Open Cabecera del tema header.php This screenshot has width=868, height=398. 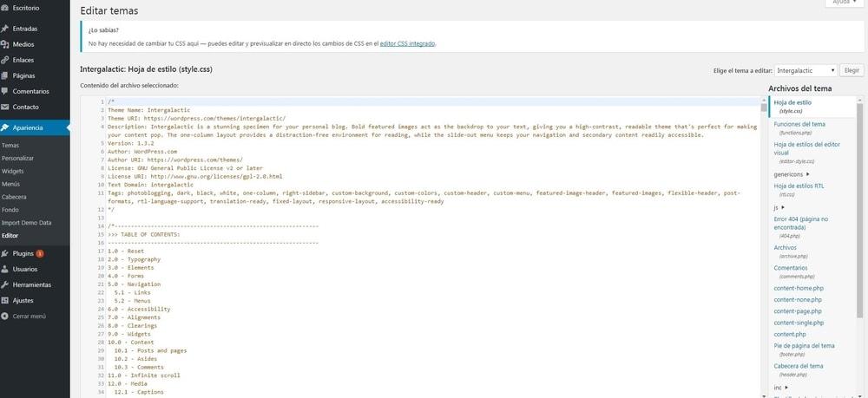click(x=799, y=369)
